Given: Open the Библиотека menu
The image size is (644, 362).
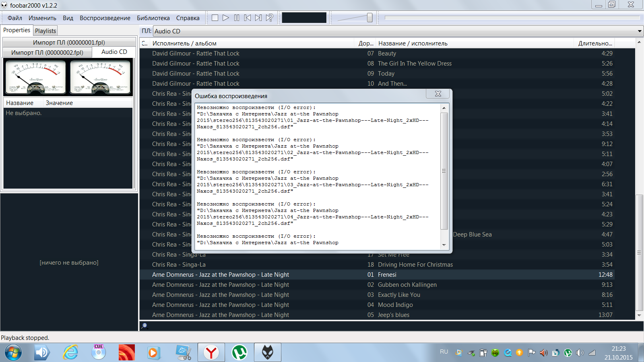Looking at the screenshot, I should pos(153,18).
